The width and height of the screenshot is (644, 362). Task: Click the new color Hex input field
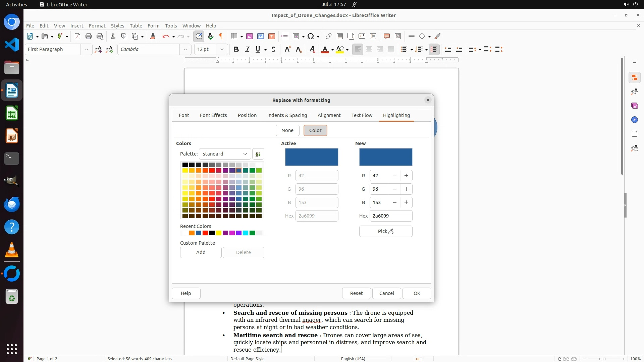tap(390, 216)
